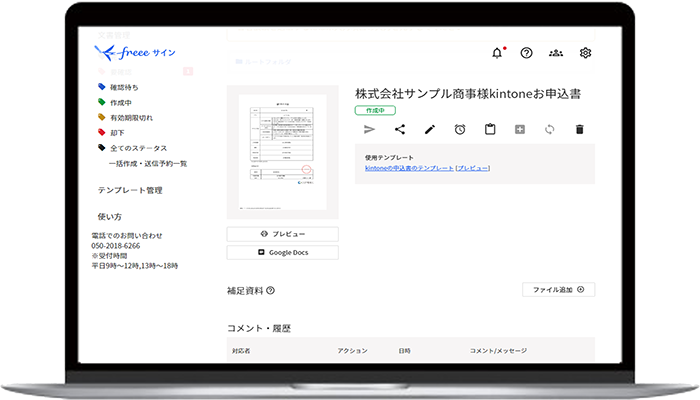Click the clipboard icon
This screenshot has height=400, width=700.
click(490, 129)
